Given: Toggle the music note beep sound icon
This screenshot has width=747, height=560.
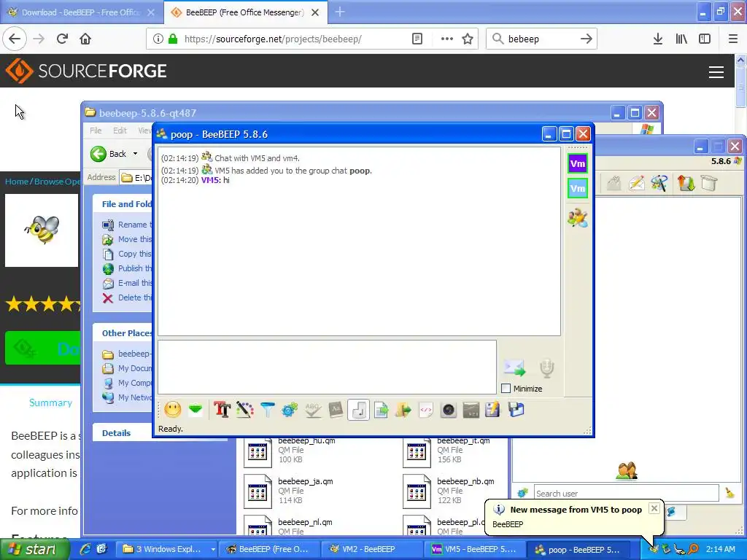Looking at the screenshot, I should coord(358,410).
